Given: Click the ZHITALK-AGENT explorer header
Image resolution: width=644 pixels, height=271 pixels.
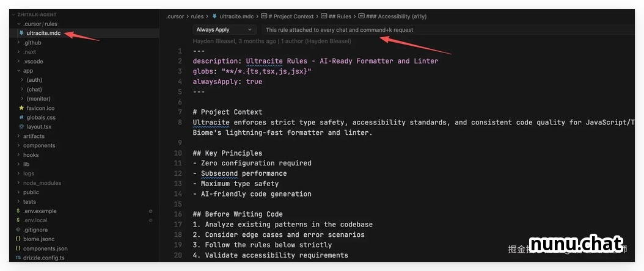Looking at the screenshot, I should pyautogui.click(x=37, y=13).
